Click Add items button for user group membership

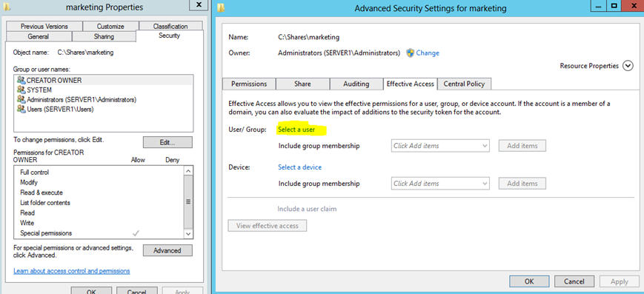[x=522, y=146]
